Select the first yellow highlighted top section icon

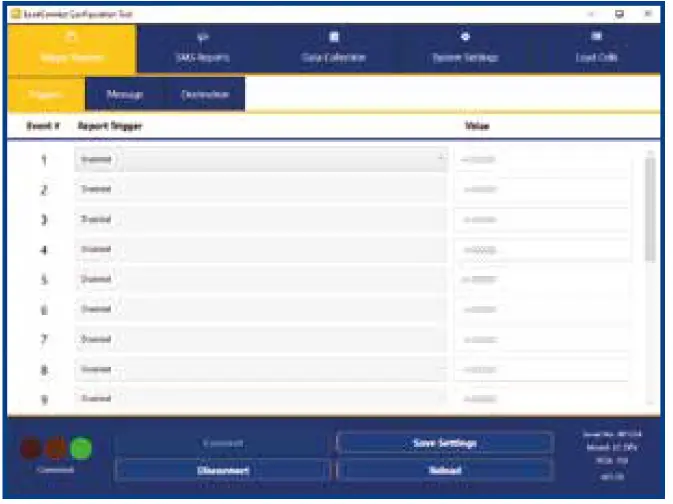72,37
